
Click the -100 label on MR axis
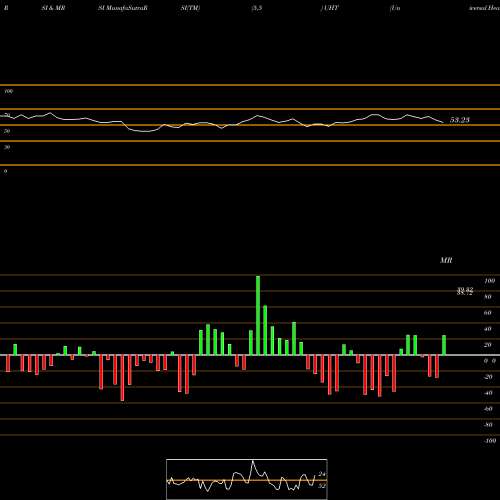coord(490,441)
